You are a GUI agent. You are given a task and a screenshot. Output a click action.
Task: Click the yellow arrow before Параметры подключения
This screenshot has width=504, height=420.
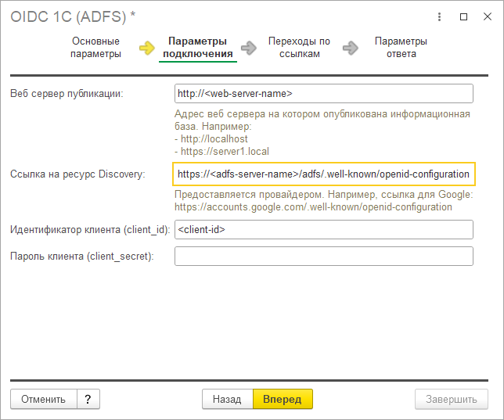tap(147, 48)
